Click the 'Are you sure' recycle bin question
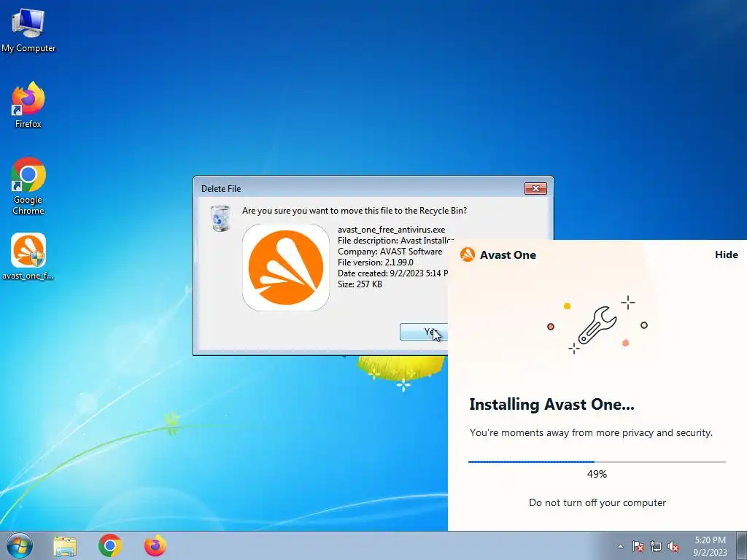This screenshot has height=560, width=747. [x=355, y=211]
